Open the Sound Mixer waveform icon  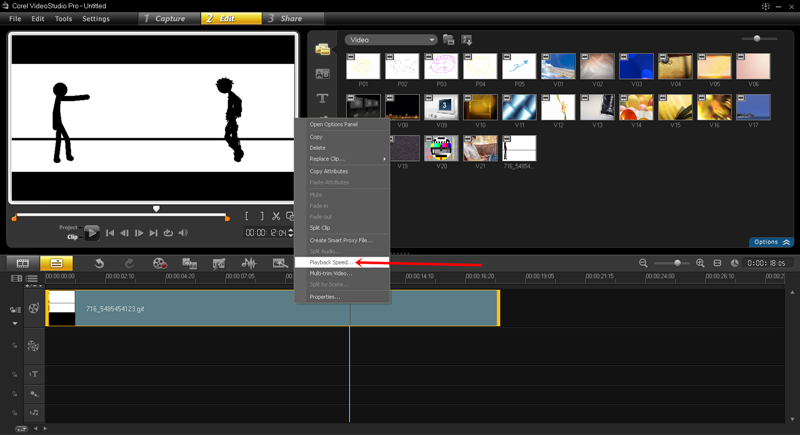(248, 263)
